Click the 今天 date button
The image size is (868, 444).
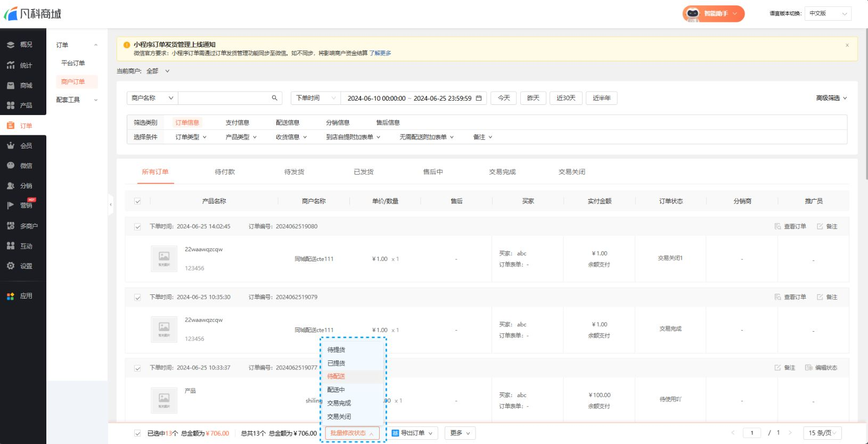point(504,98)
